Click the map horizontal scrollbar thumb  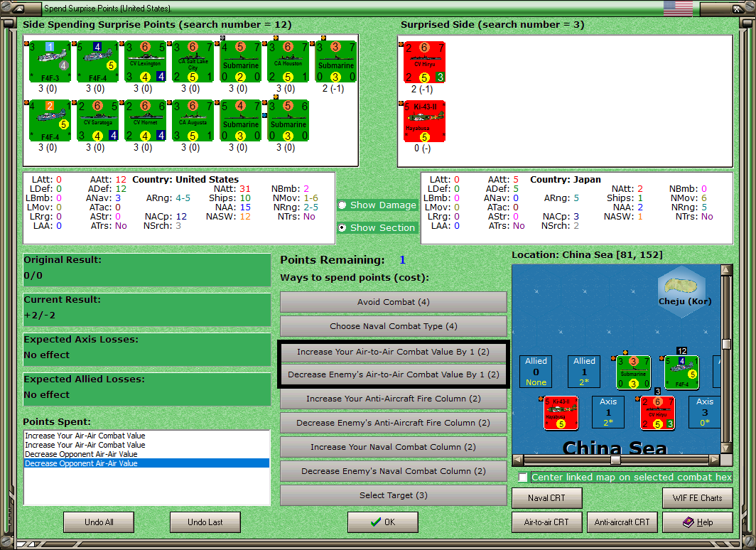pyautogui.click(x=616, y=460)
